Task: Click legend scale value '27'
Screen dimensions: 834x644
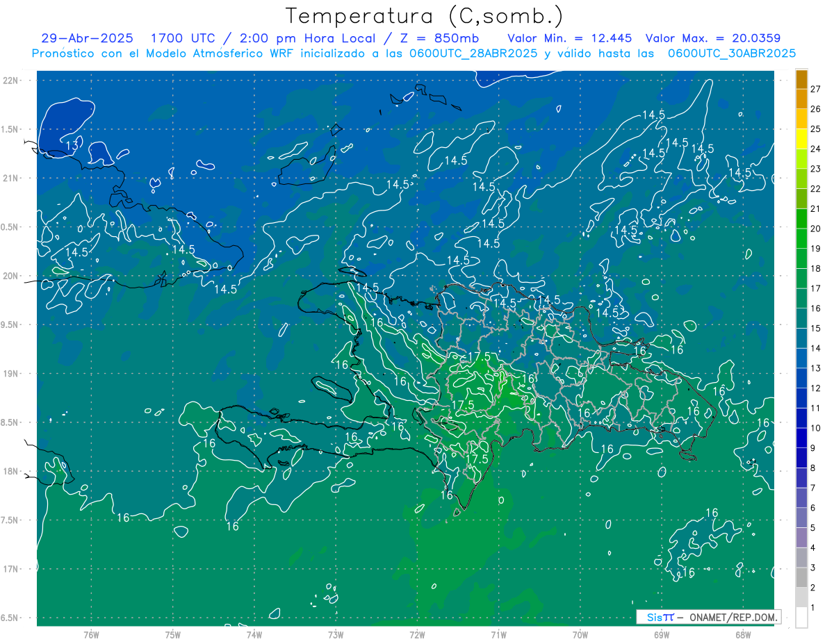Action: (815, 89)
